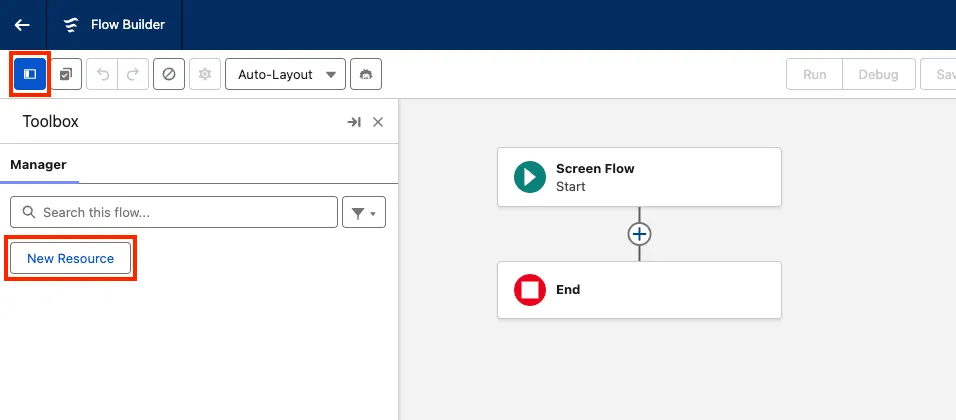The height and width of the screenshot is (420, 956).
Task: Click the Einstein icon button
Action: (x=366, y=74)
